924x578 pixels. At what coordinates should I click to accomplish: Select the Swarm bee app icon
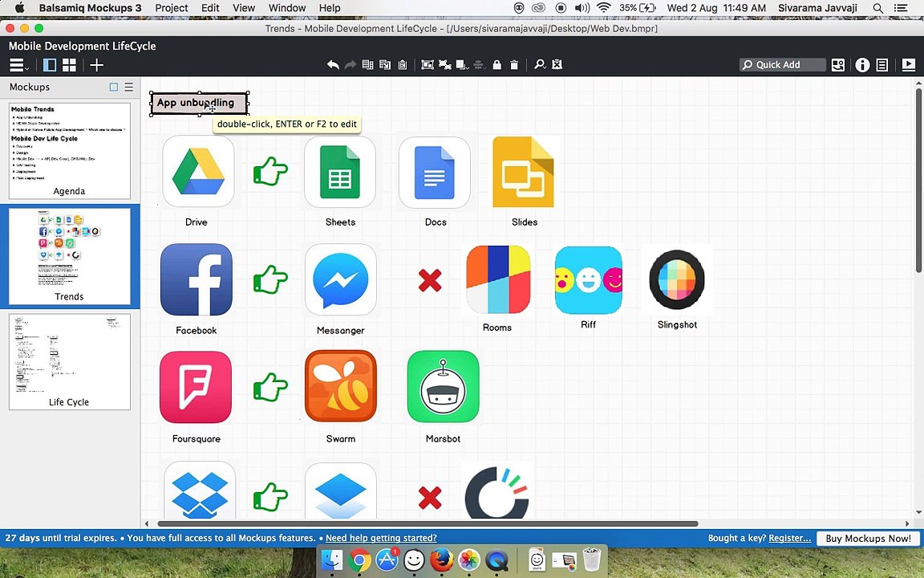pos(341,386)
